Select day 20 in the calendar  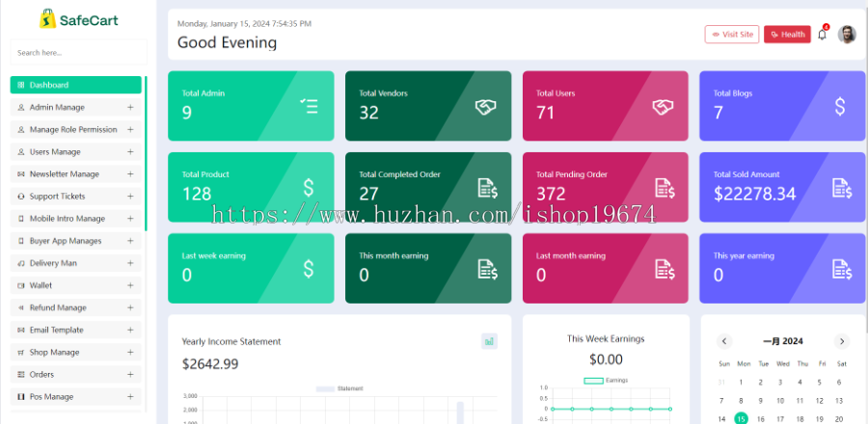point(839,419)
